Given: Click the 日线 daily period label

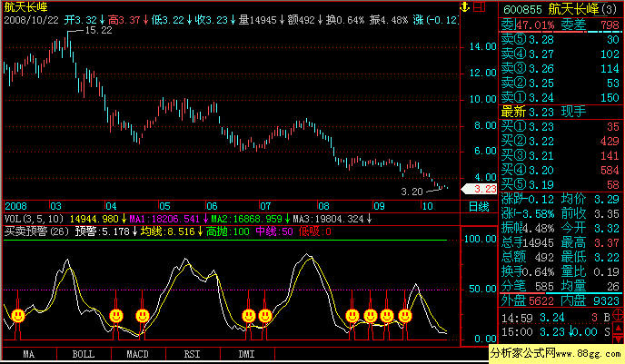Looking at the screenshot, I should 479,206.
